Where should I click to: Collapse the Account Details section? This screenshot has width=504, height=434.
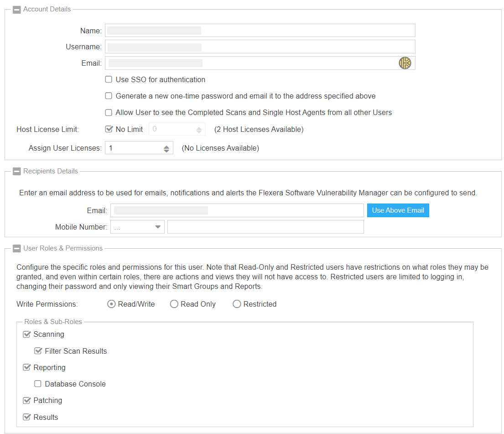pos(17,10)
